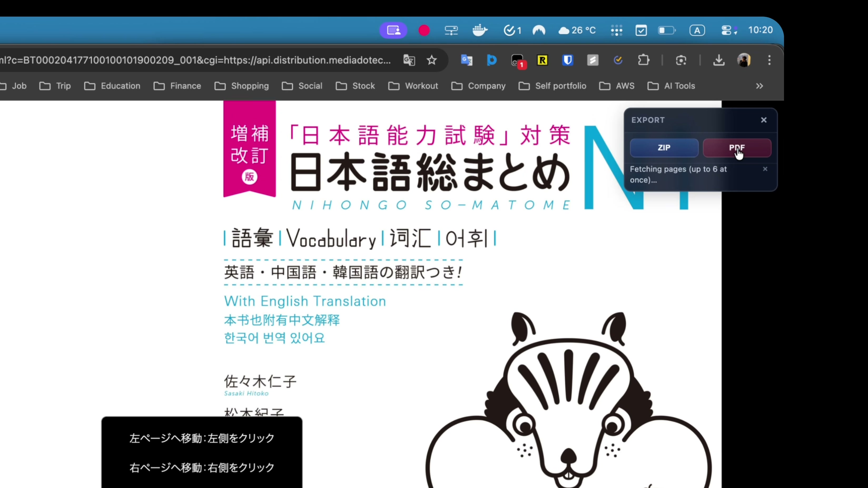Click the URL address bar
The image size is (868, 488).
coord(195,60)
